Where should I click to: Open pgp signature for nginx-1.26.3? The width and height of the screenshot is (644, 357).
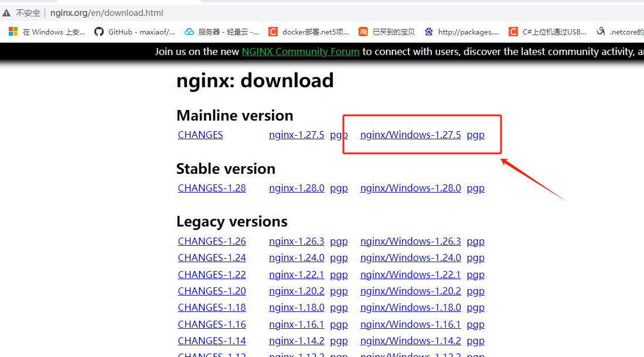tap(339, 242)
